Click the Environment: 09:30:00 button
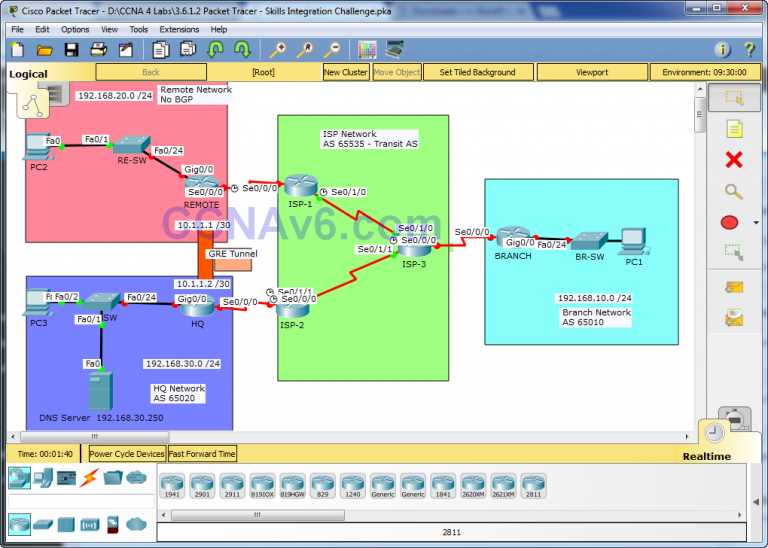The width and height of the screenshot is (768, 548). [704, 72]
